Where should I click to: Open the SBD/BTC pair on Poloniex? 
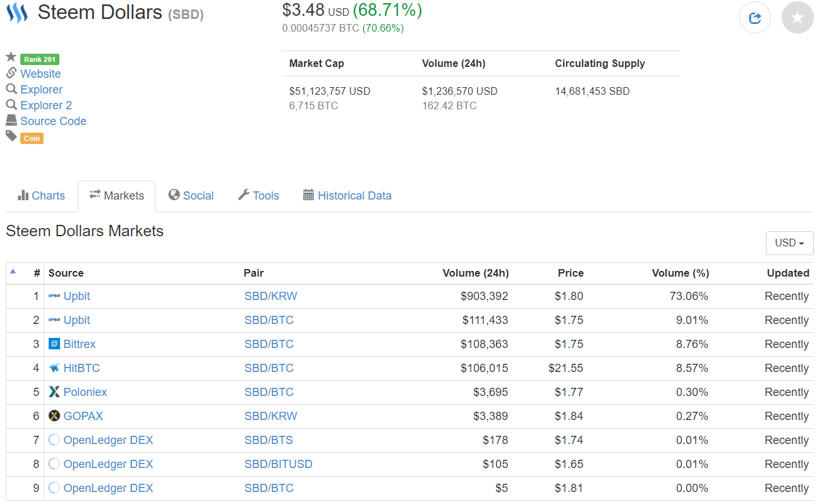[269, 392]
